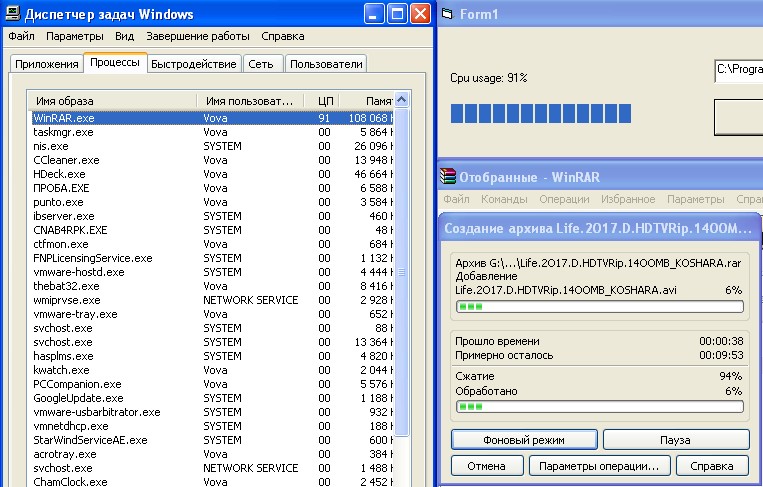Select the PCCompanion.exe process row
The width and height of the screenshot is (763, 487).
pyautogui.click(x=212, y=384)
